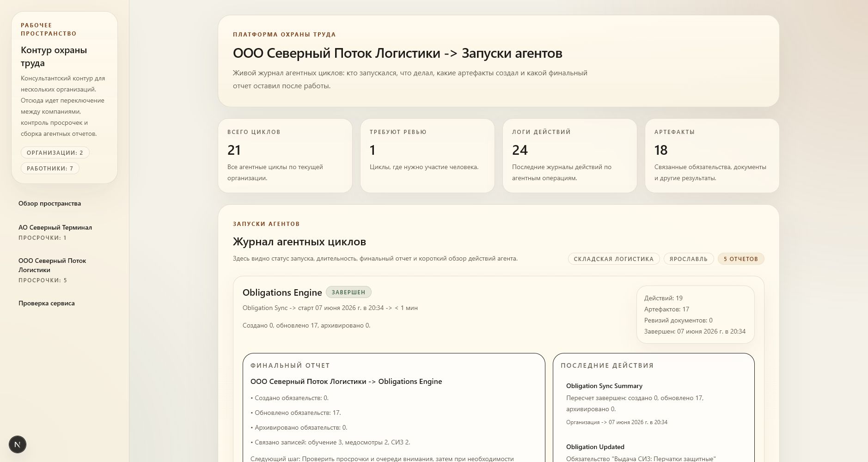Click the report title ООО Северный Поток Логистики -> Obligations Engine

346,382
